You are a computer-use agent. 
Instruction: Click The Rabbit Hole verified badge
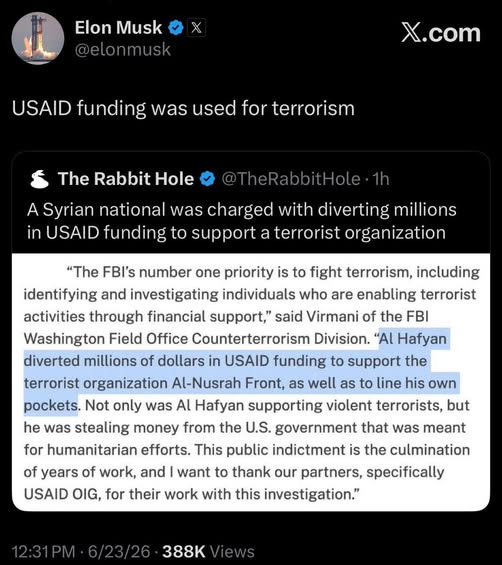[207, 179]
